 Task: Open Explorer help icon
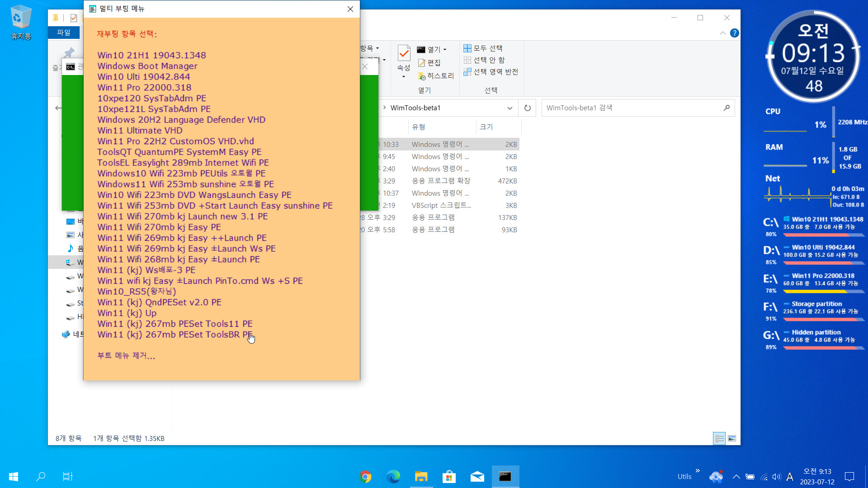coord(735,33)
